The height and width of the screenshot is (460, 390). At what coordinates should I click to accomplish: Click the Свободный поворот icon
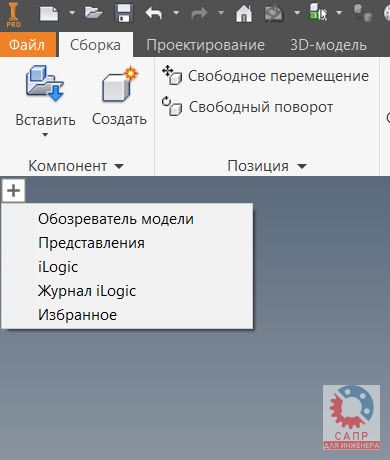[x=172, y=106]
